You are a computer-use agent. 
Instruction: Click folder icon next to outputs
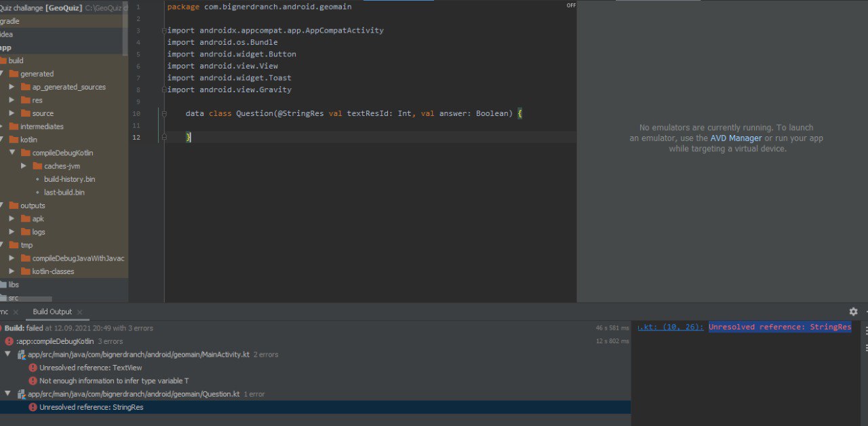click(14, 206)
